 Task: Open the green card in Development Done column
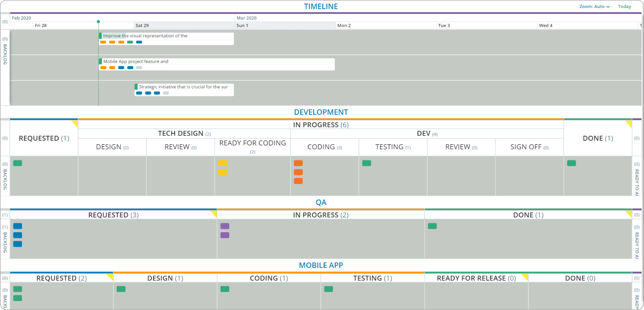pos(571,163)
